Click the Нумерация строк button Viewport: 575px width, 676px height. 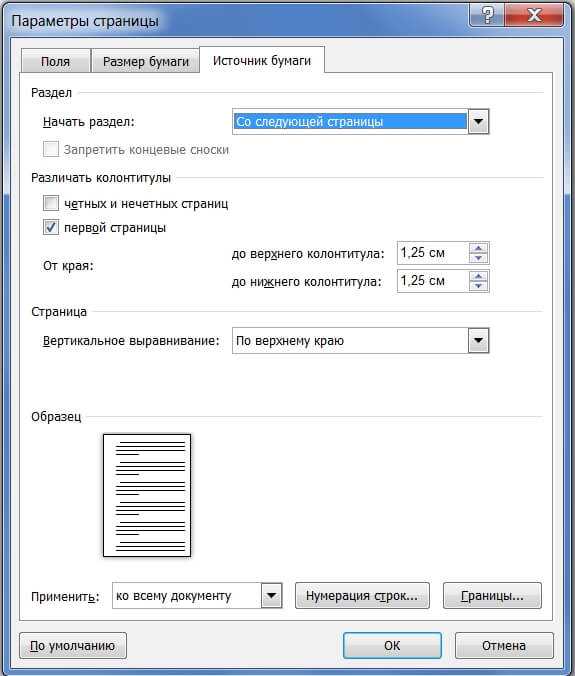[x=362, y=596]
